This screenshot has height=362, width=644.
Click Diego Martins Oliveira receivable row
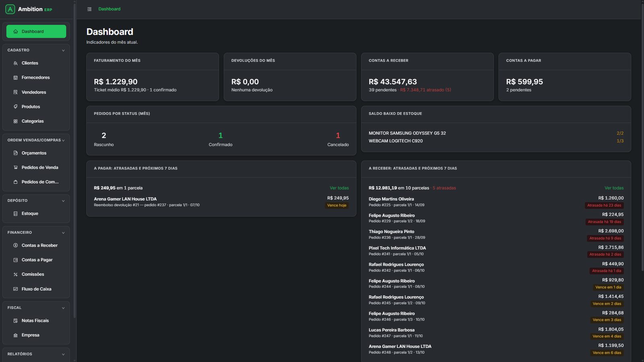tap(496, 202)
